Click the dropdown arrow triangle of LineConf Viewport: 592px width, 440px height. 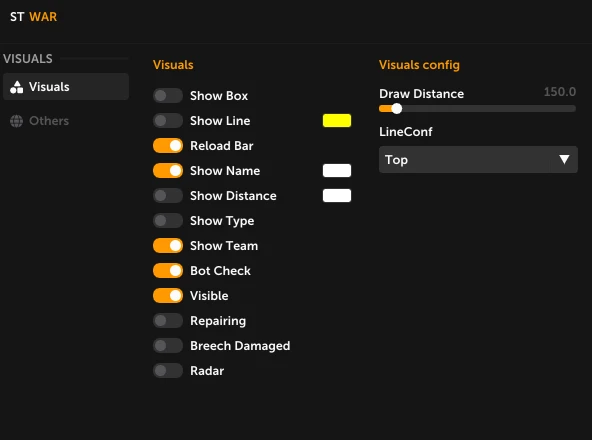tap(564, 159)
